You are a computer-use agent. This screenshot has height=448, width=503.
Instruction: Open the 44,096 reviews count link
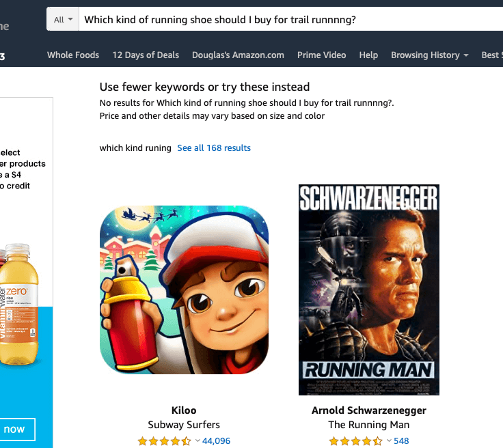[x=216, y=441]
